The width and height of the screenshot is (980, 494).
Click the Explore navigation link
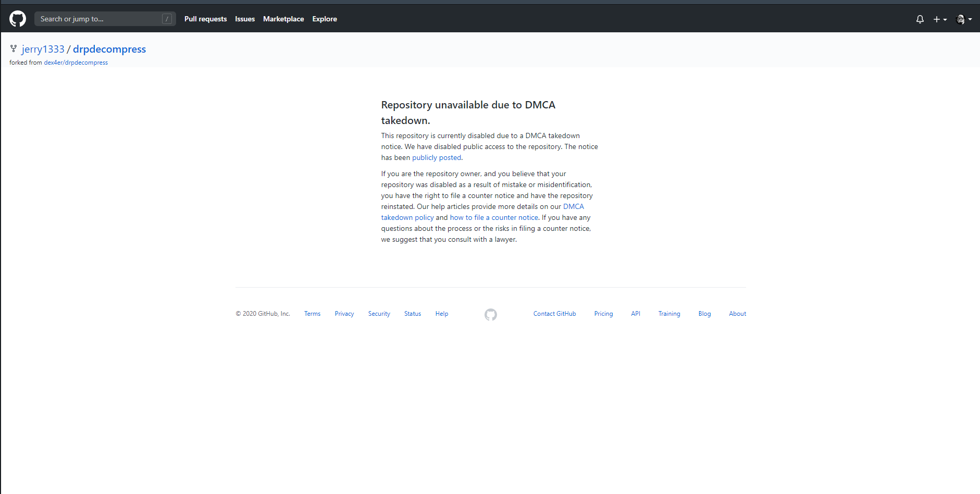coord(324,19)
